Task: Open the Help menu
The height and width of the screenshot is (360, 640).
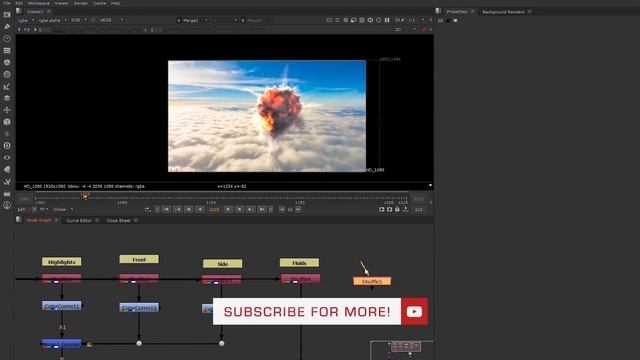Action: 116,3
